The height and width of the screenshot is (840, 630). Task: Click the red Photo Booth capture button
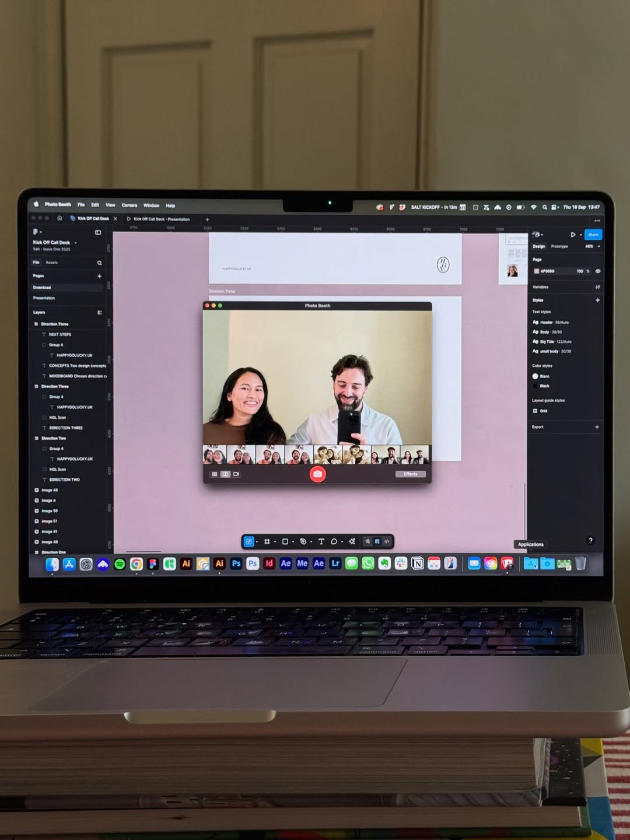pos(317,474)
